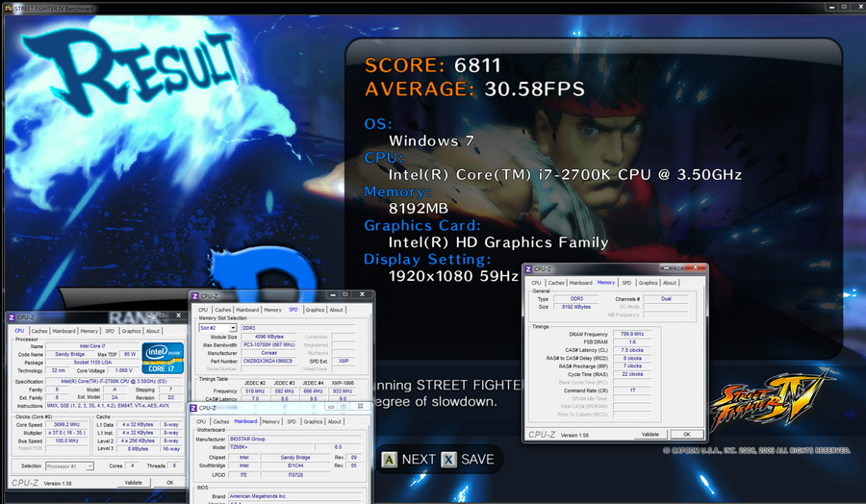Open Memory tab in the CPU-tab window

tap(89, 331)
